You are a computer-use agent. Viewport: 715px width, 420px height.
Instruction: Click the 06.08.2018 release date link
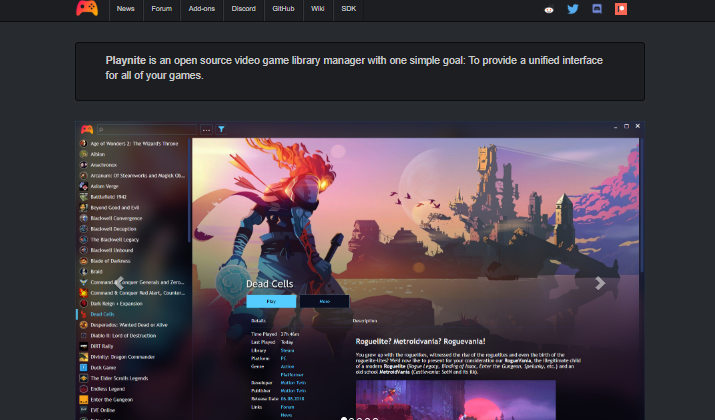292,399
